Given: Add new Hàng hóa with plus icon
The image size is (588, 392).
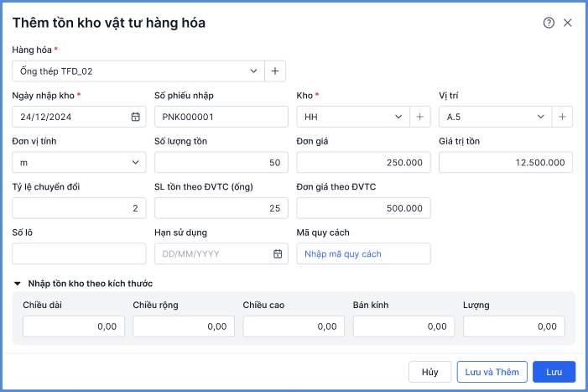Looking at the screenshot, I should [x=275, y=71].
